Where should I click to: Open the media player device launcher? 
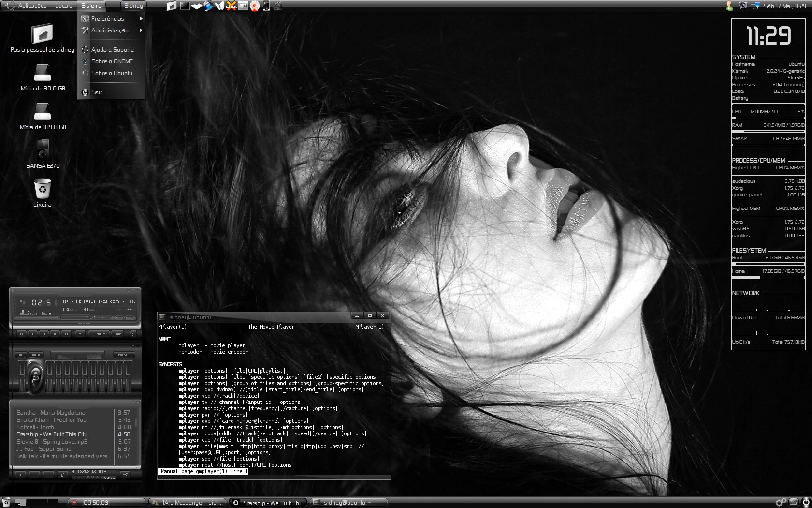click(x=266, y=6)
